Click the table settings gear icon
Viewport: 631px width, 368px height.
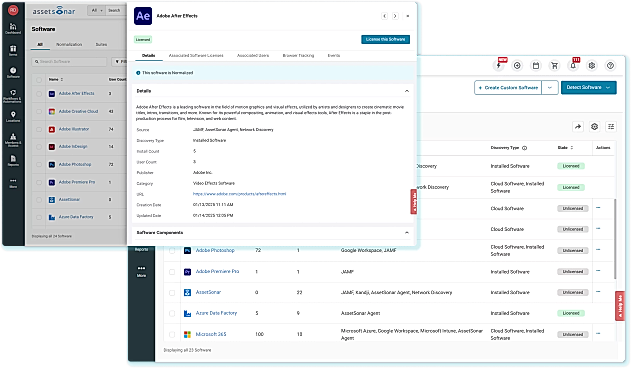[594, 127]
